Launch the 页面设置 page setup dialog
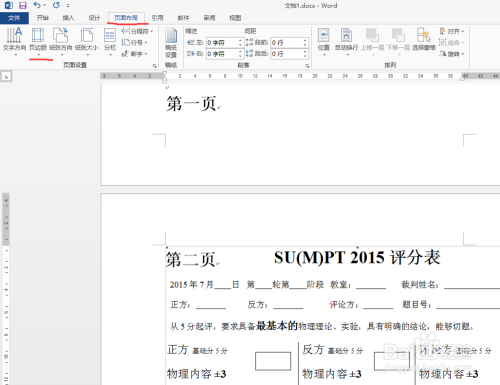The height and width of the screenshot is (385, 500). coord(154,66)
